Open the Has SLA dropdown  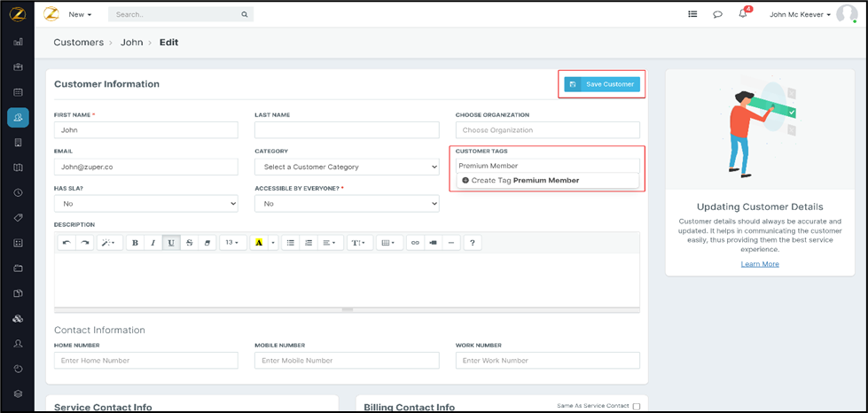coord(145,204)
